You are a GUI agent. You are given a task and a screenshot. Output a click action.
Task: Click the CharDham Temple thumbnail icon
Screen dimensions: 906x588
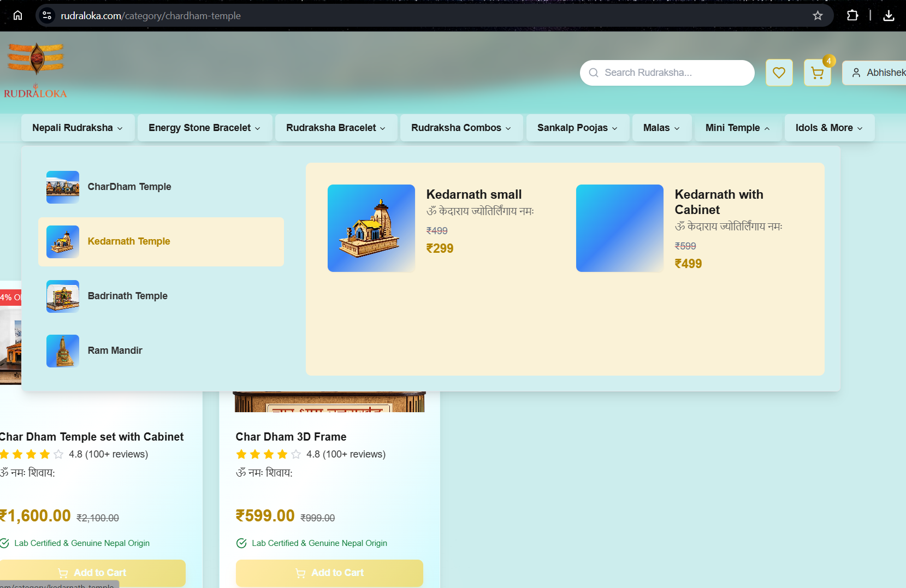[63, 187]
